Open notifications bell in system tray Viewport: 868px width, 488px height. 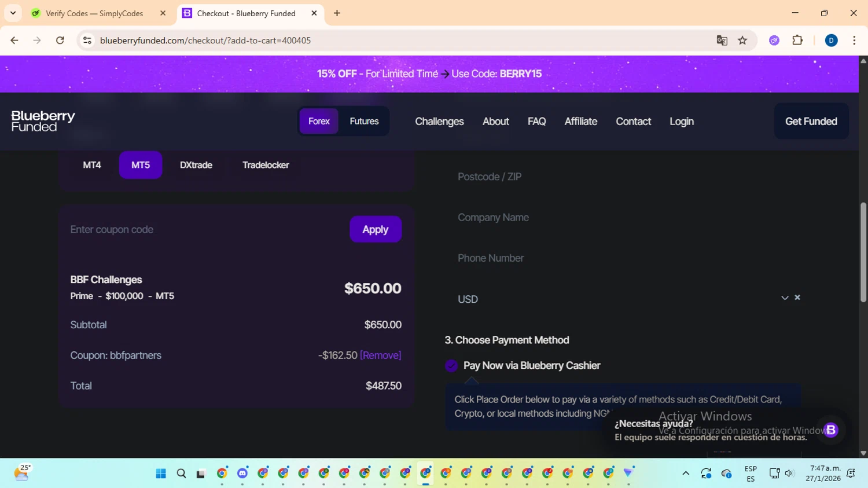click(x=851, y=474)
